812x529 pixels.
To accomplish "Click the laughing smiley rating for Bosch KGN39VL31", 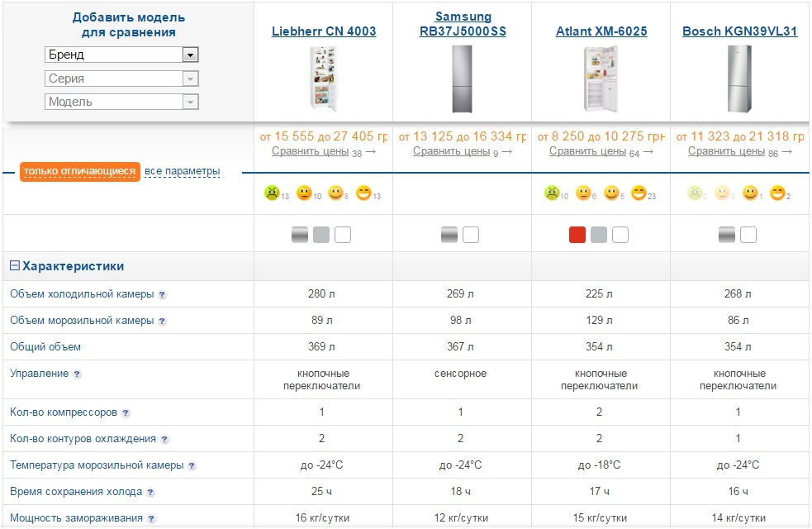I will 776,193.
